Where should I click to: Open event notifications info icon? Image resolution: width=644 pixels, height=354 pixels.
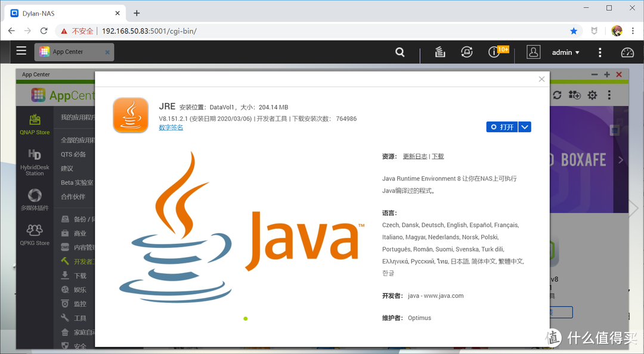tap(493, 52)
